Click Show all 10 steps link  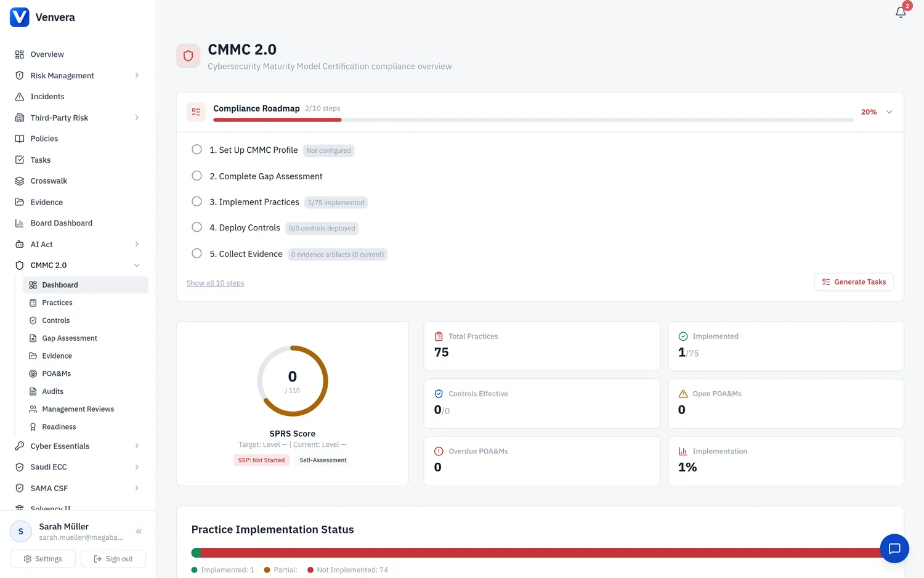point(215,283)
